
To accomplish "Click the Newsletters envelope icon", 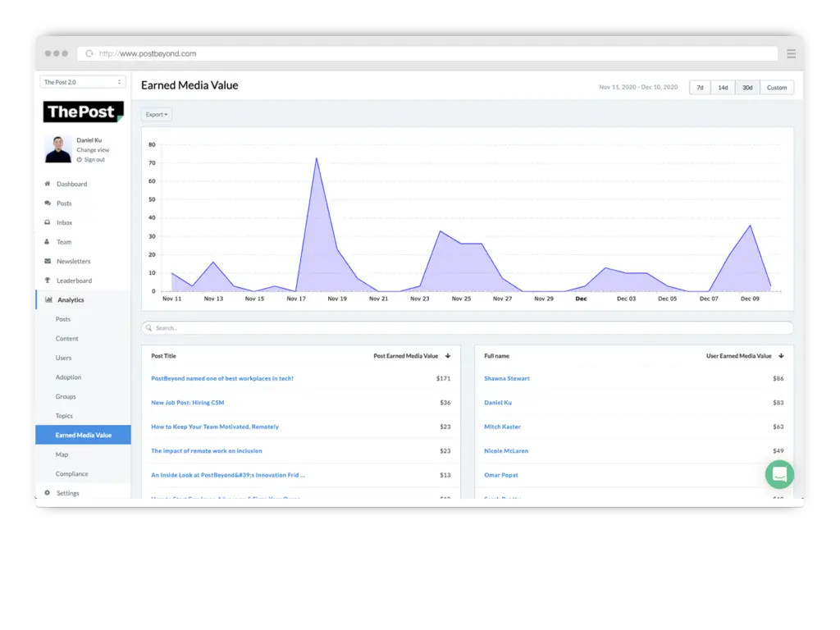I will (48, 261).
